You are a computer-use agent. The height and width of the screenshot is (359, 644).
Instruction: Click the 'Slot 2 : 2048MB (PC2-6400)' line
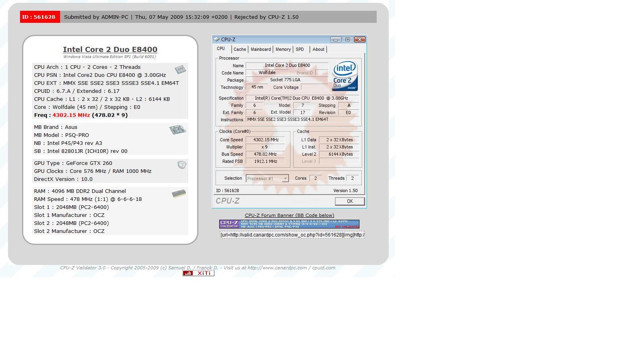point(72,223)
